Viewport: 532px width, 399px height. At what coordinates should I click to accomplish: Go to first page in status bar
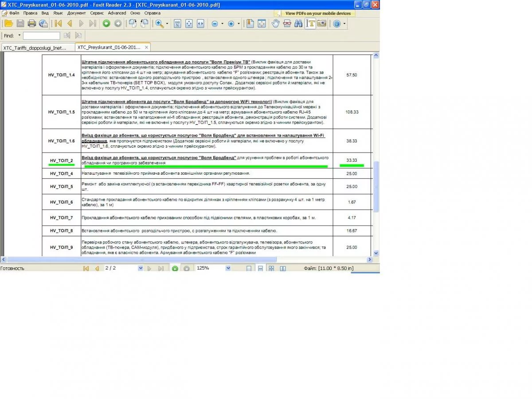tap(86, 269)
